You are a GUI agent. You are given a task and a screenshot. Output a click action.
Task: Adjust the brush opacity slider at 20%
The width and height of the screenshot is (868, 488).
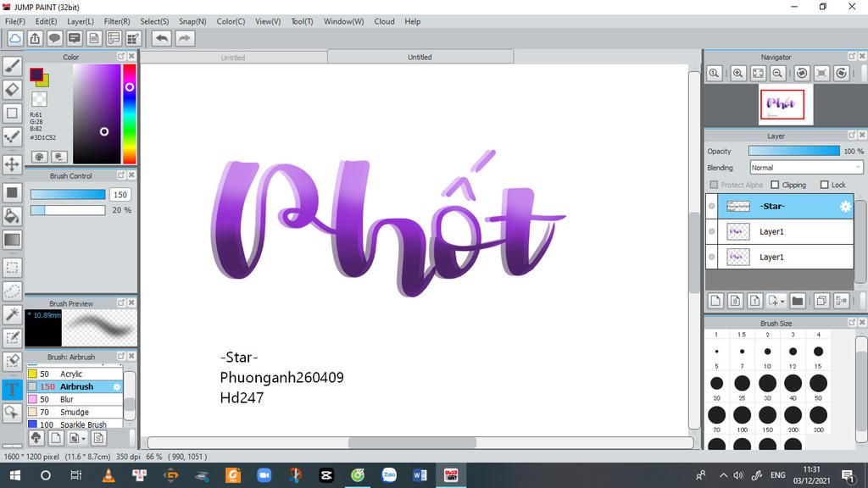(x=68, y=210)
